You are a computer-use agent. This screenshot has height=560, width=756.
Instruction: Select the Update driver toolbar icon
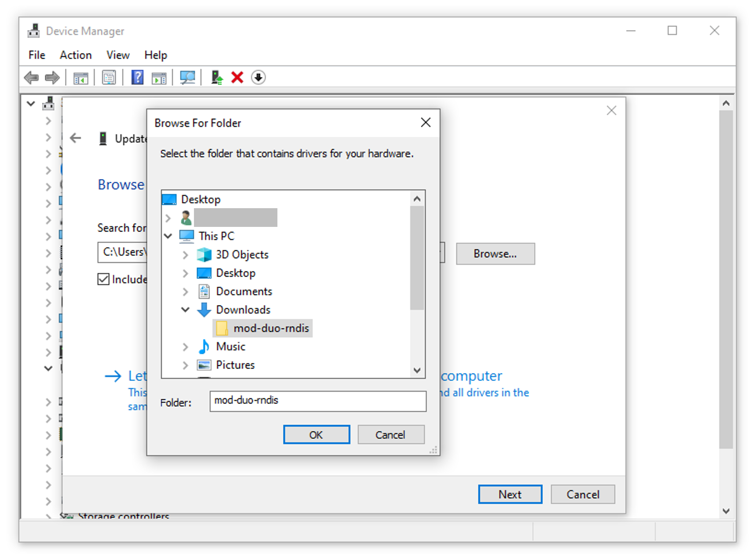click(x=217, y=77)
